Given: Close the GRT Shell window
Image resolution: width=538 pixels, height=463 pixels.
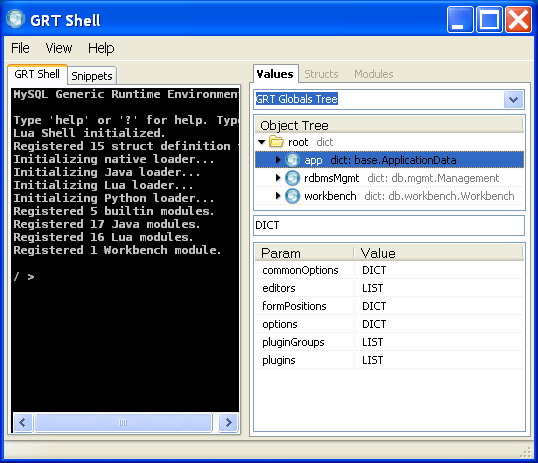Looking at the screenshot, I should point(518,20).
